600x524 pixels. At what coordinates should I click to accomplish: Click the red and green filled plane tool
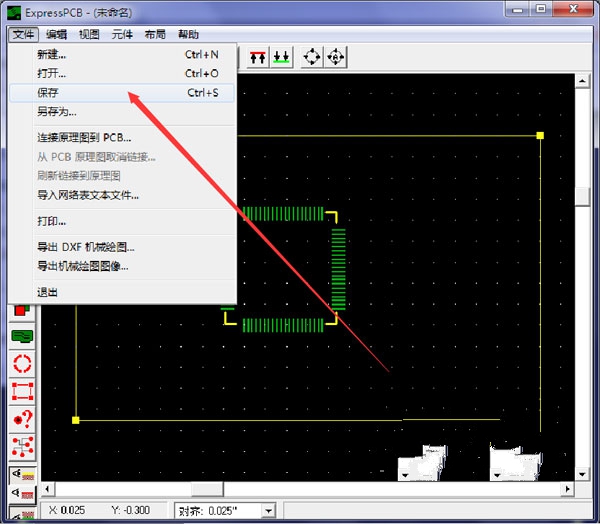tap(22, 310)
